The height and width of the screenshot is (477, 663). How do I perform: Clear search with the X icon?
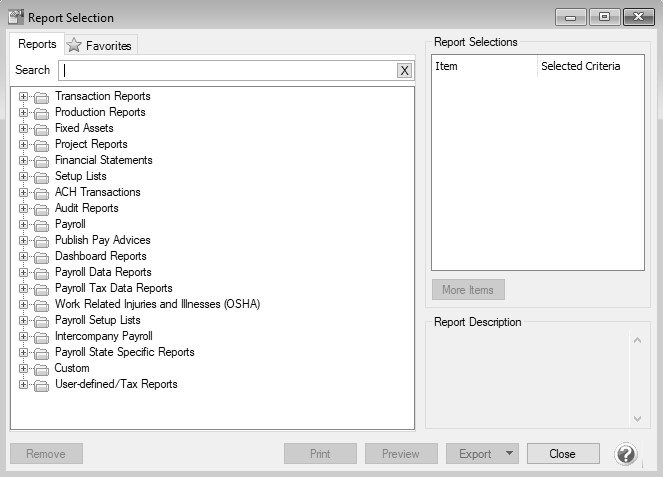tap(404, 70)
